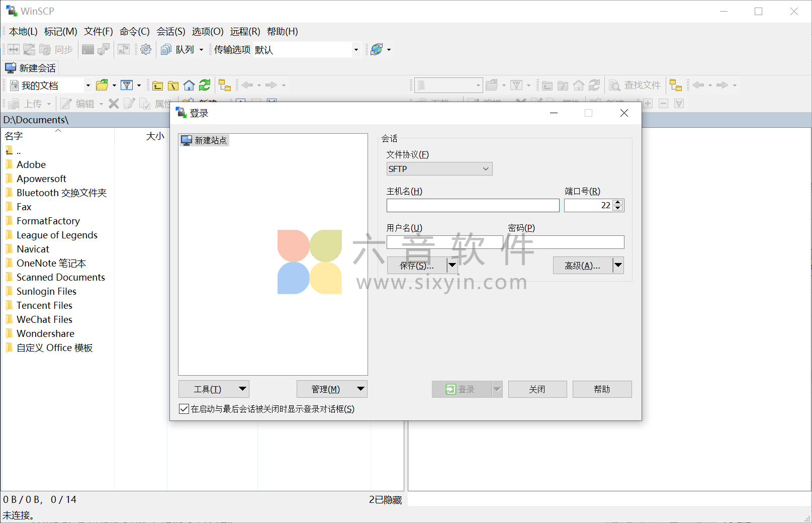Open the Preferences gear icon
This screenshot has height=523, width=812.
(146, 49)
